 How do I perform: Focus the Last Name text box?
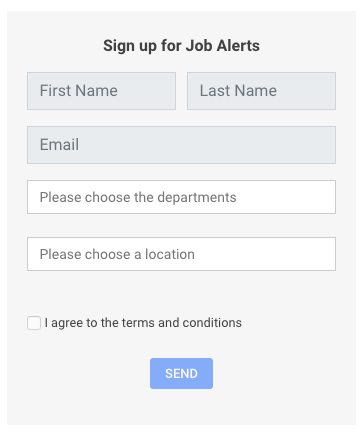(261, 91)
